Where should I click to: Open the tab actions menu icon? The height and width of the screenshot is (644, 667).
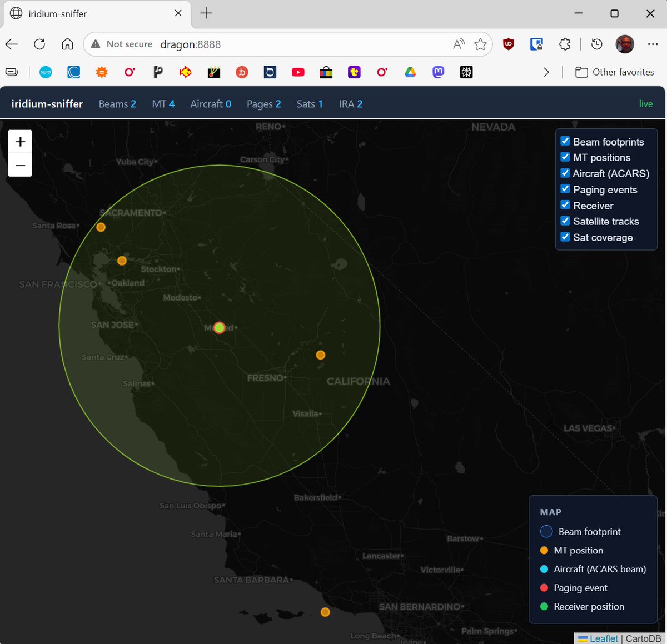[x=12, y=72]
